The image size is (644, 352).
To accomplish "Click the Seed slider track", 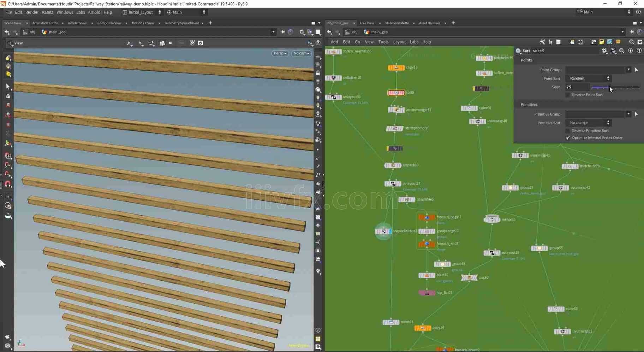I will (615, 87).
